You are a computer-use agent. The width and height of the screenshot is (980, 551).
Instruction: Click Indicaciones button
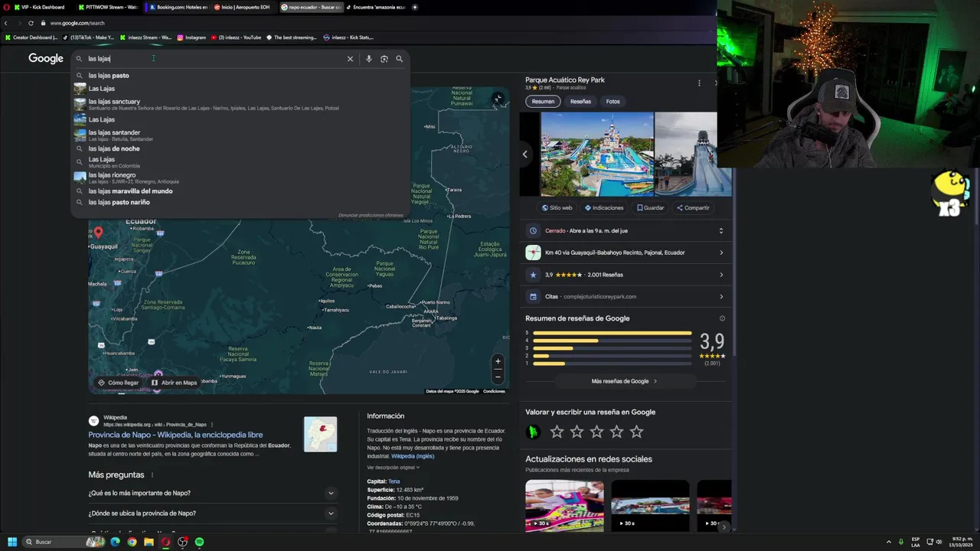pyautogui.click(x=604, y=208)
